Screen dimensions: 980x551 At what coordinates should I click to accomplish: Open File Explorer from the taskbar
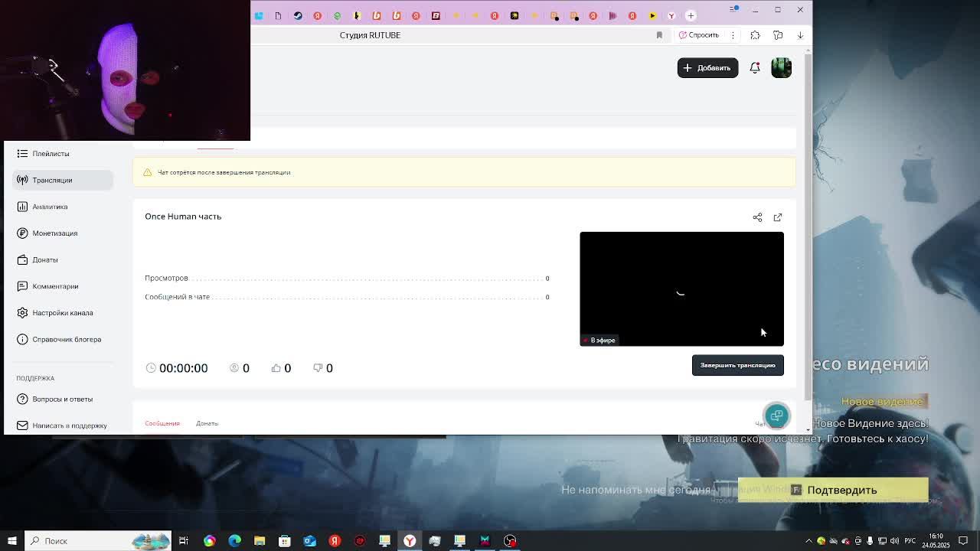point(260,541)
